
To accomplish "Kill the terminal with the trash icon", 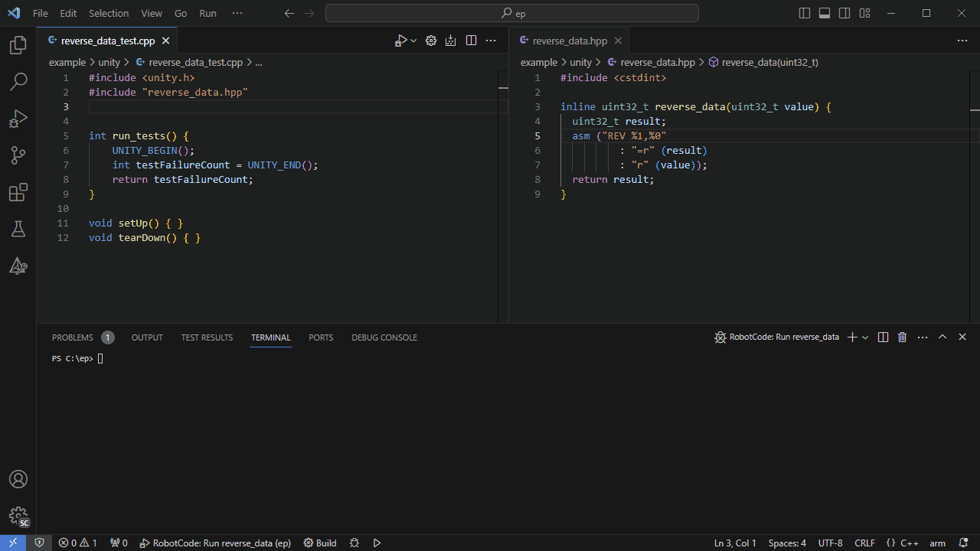I will click(902, 337).
